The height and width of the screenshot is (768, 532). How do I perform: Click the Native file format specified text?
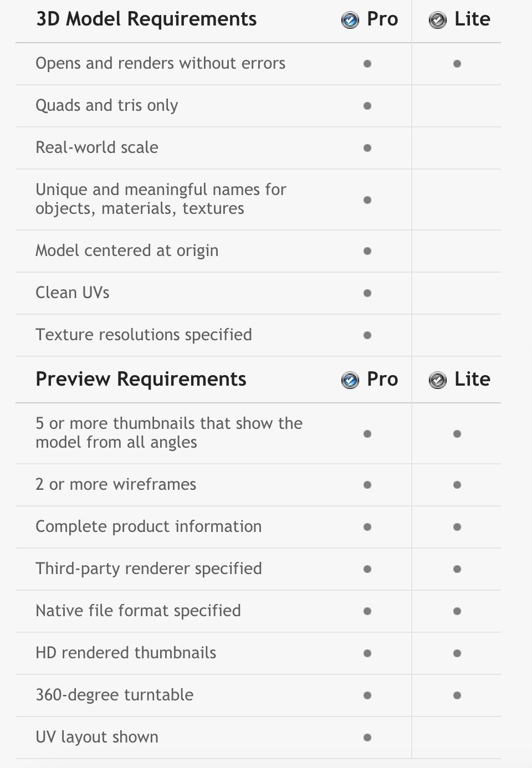138,611
